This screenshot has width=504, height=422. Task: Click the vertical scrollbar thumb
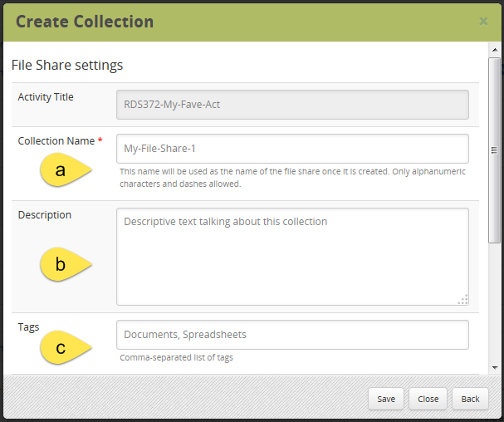495,150
